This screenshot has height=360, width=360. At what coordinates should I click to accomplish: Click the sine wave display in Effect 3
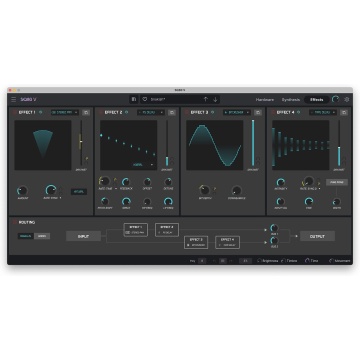(215, 145)
